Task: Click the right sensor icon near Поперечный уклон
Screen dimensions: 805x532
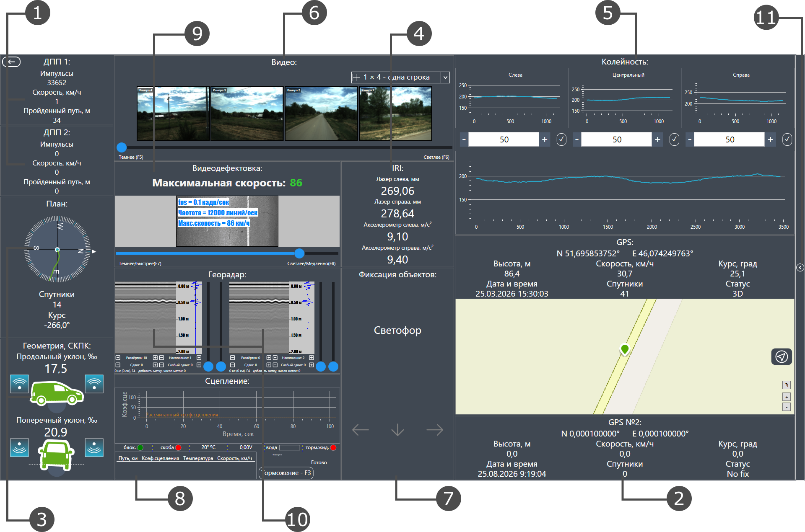Action: click(x=94, y=447)
